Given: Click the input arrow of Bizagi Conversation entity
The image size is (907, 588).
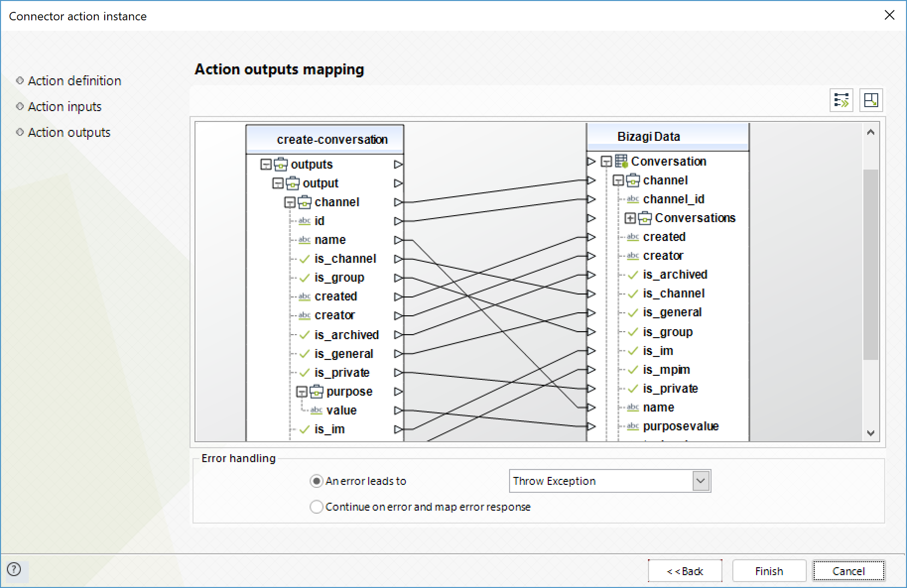Looking at the screenshot, I should pos(591,161).
